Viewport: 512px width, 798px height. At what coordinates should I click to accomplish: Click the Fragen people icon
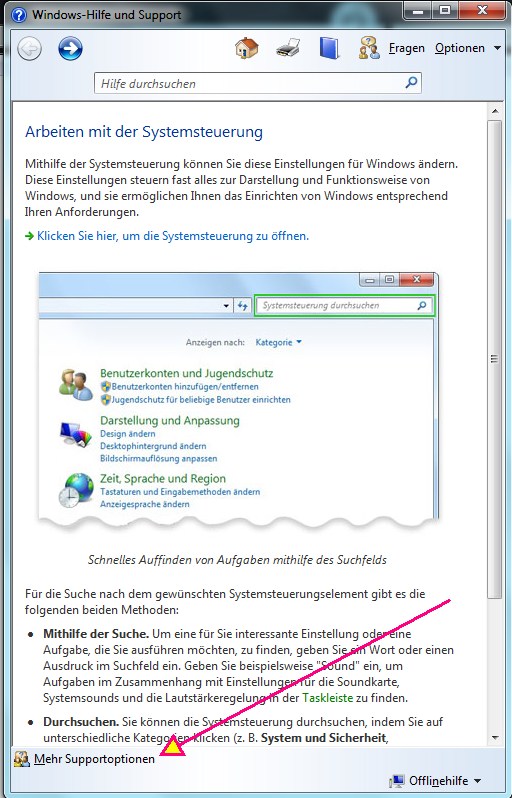pyautogui.click(x=369, y=48)
